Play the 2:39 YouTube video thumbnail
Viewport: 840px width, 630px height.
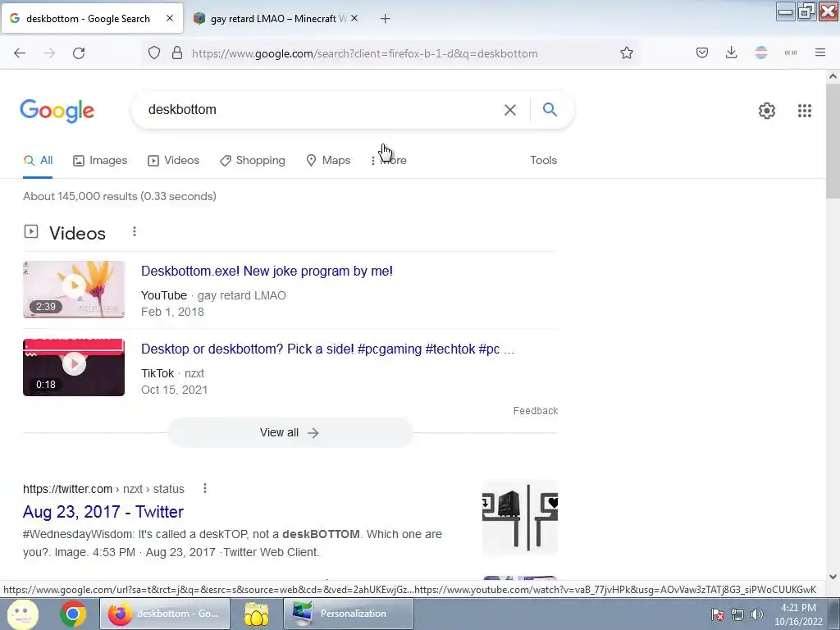74,290
